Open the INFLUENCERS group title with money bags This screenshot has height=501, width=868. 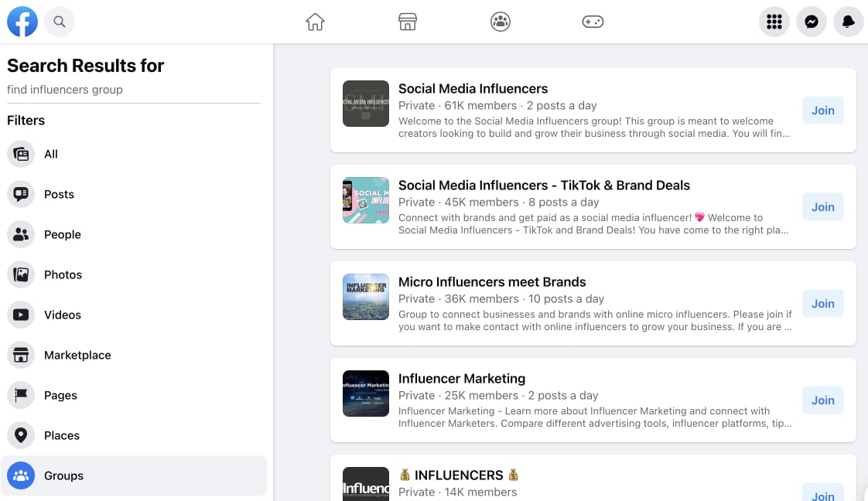coord(459,475)
